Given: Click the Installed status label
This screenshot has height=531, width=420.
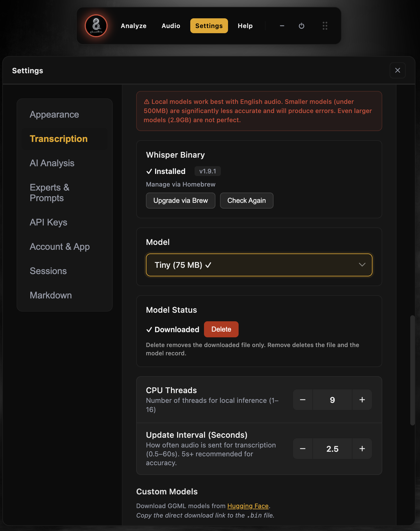Looking at the screenshot, I should [x=166, y=171].
